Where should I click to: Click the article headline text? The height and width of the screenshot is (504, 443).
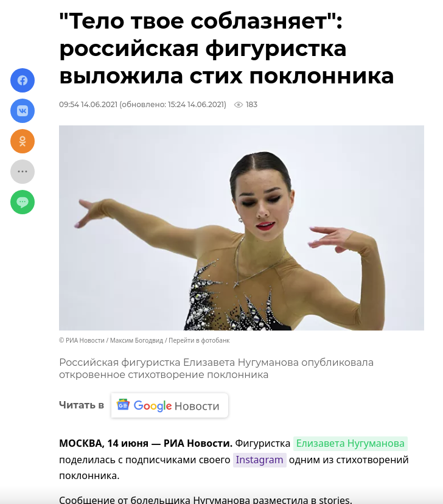tap(226, 49)
